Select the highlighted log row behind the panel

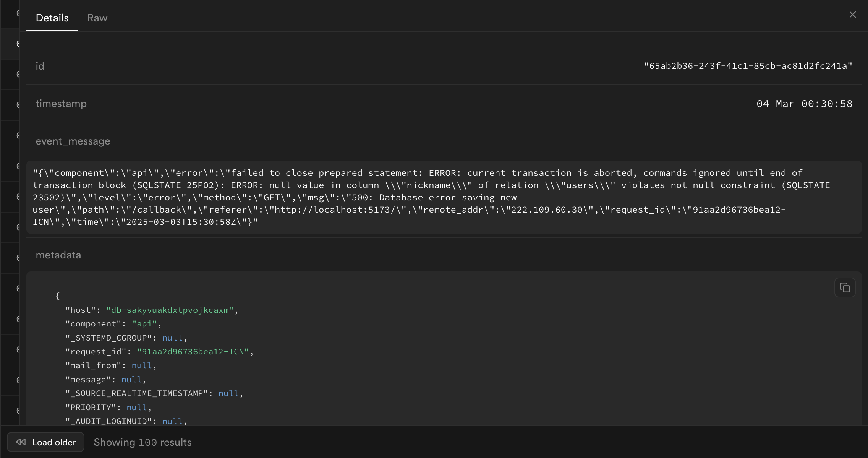[10, 44]
